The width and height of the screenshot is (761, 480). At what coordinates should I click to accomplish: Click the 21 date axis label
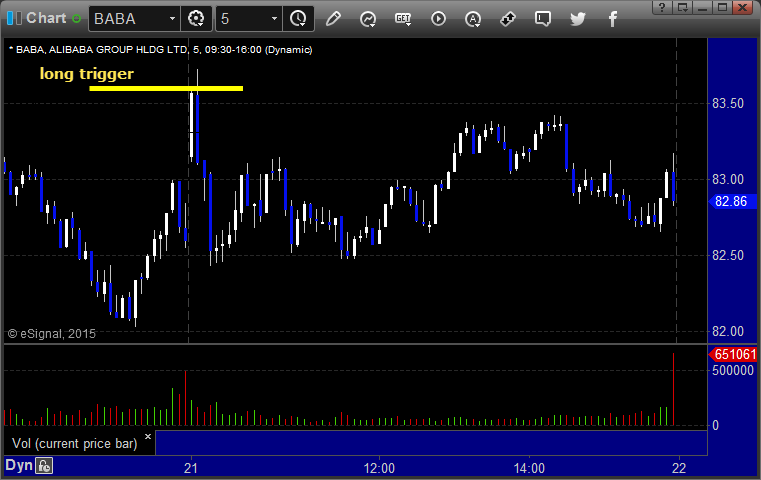(191, 468)
